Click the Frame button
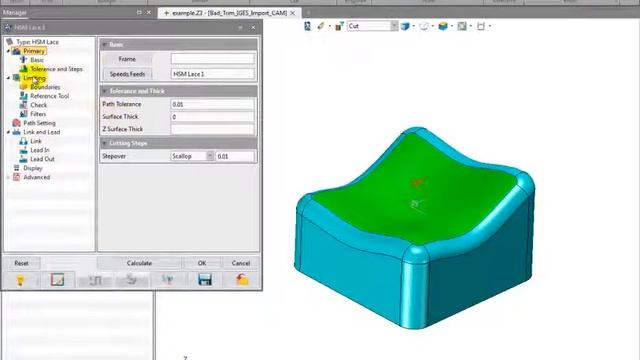The height and width of the screenshot is (360, 640). tap(127, 59)
